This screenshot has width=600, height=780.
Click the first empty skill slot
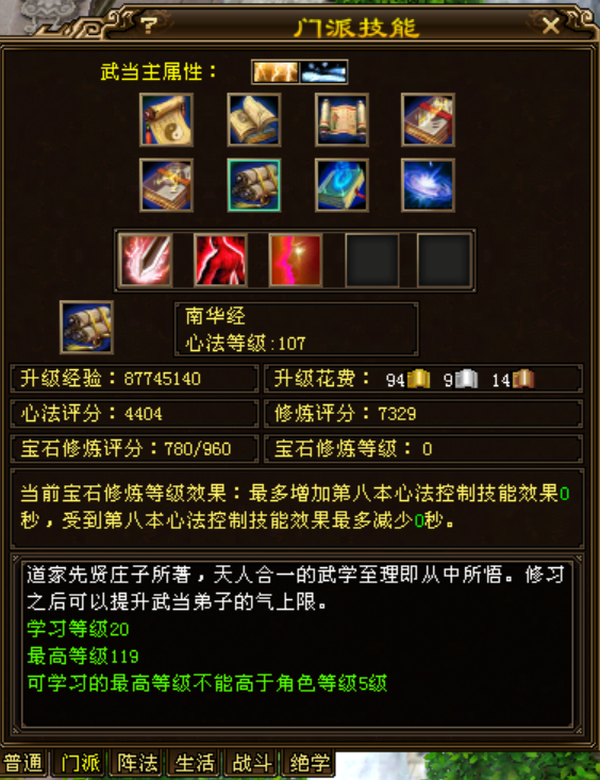[372, 260]
